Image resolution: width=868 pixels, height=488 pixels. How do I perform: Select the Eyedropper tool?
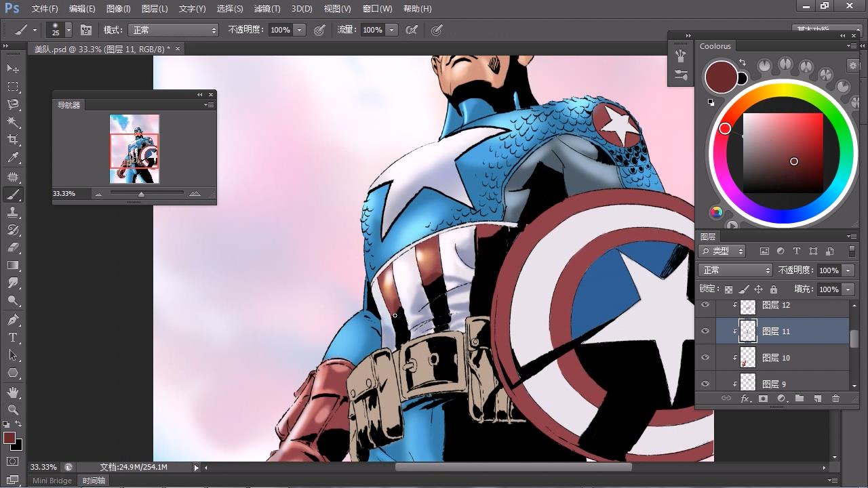click(x=13, y=157)
